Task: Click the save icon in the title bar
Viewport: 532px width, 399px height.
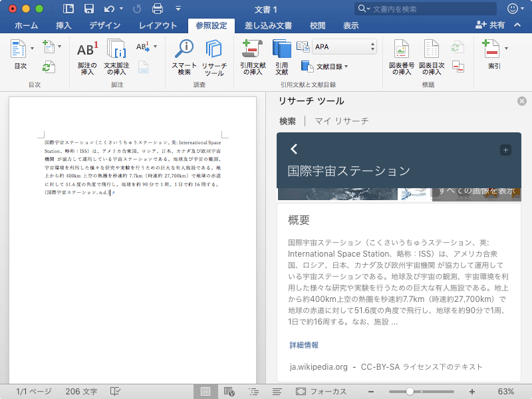Action: click(x=89, y=9)
